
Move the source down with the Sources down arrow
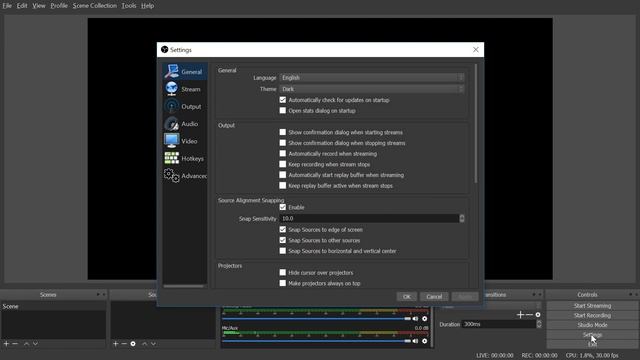[153, 344]
